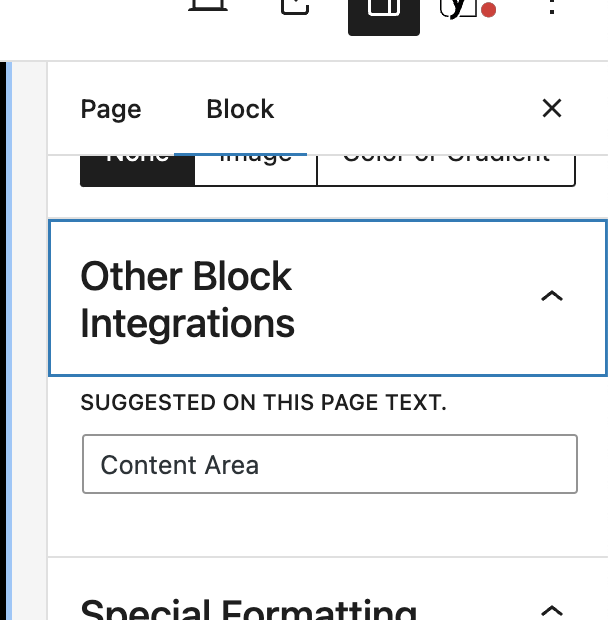The height and width of the screenshot is (620, 608).
Task: Click the gray editor canvas strip
Action: point(30,341)
